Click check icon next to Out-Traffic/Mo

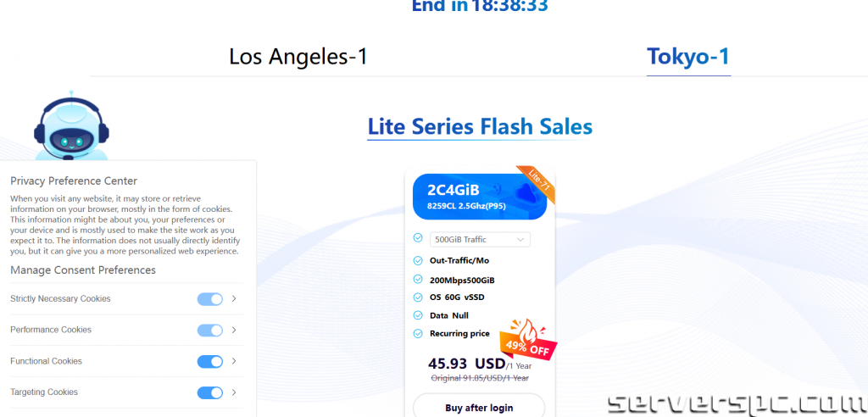(x=417, y=260)
